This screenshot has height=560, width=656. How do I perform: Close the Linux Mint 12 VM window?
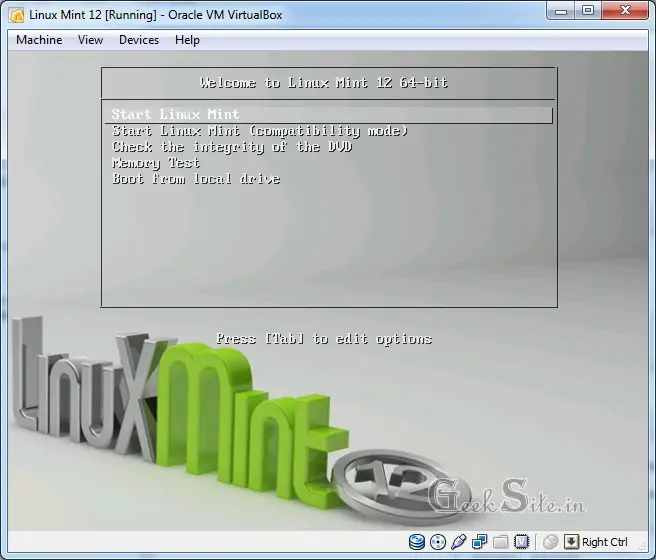625,11
